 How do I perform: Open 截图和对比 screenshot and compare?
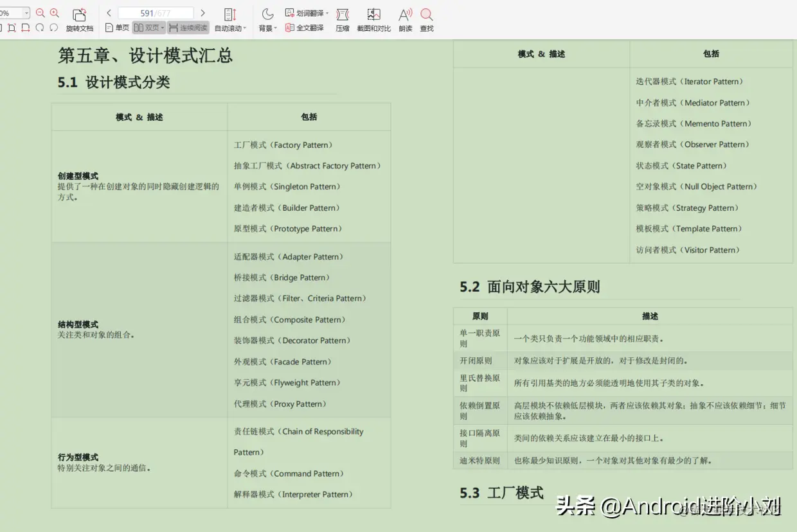point(373,20)
